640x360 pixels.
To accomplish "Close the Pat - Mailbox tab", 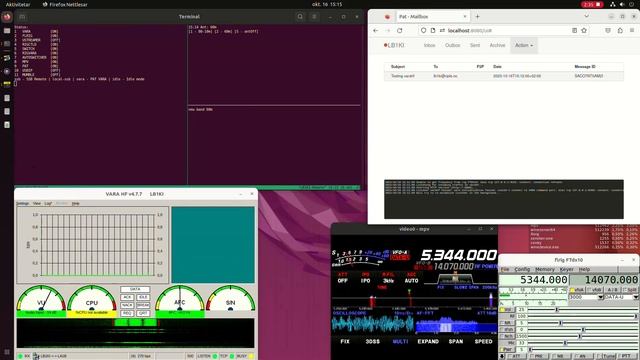I will click(x=464, y=17).
